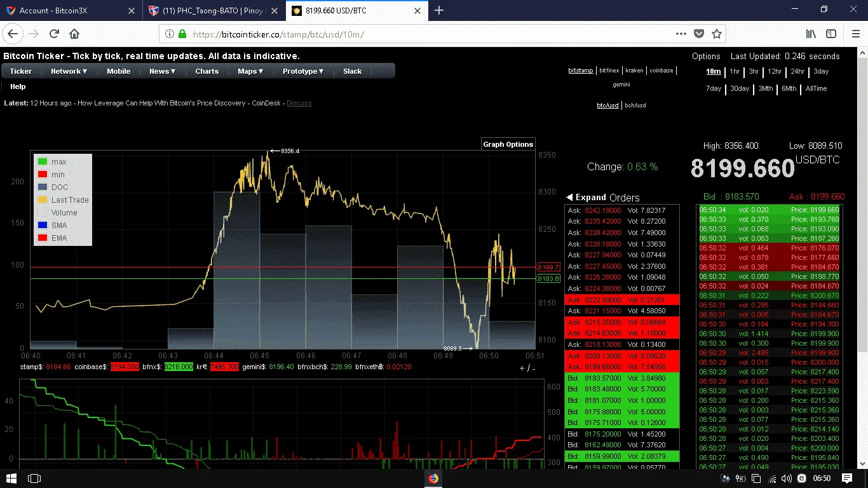Select the 3Mth time range
Screen dimensions: 868x488
pyautogui.click(x=766, y=89)
